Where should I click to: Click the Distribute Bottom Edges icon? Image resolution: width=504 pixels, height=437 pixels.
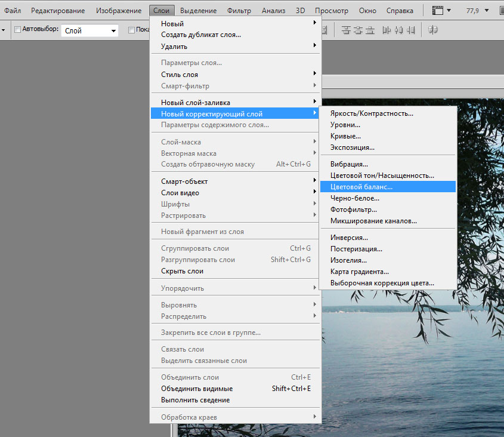[x=370, y=30]
